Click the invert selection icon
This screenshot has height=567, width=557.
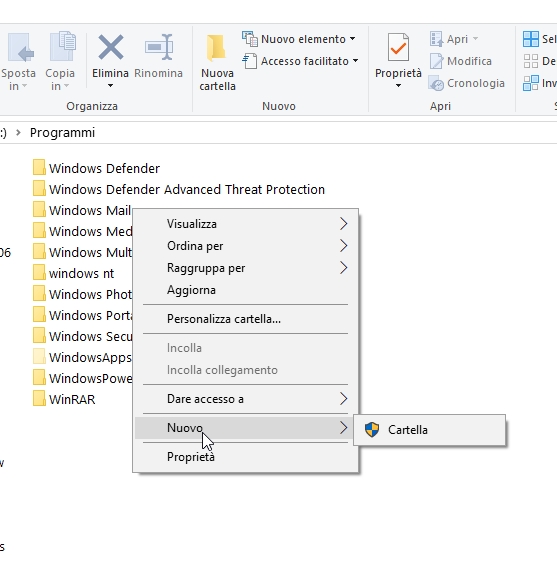[x=531, y=83]
